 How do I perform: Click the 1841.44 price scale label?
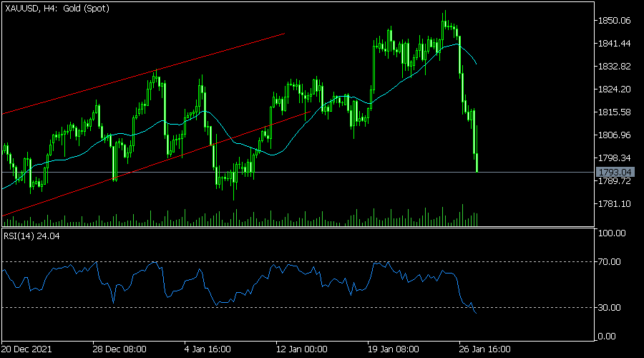coord(614,44)
